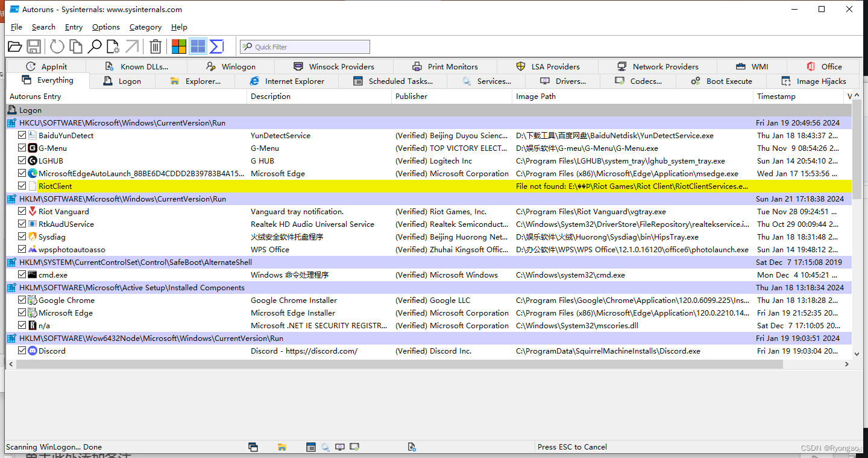Toggle the blue Windows logo filter icon
The height and width of the screenshot is (458, 868).
click(x=198, y=46)
